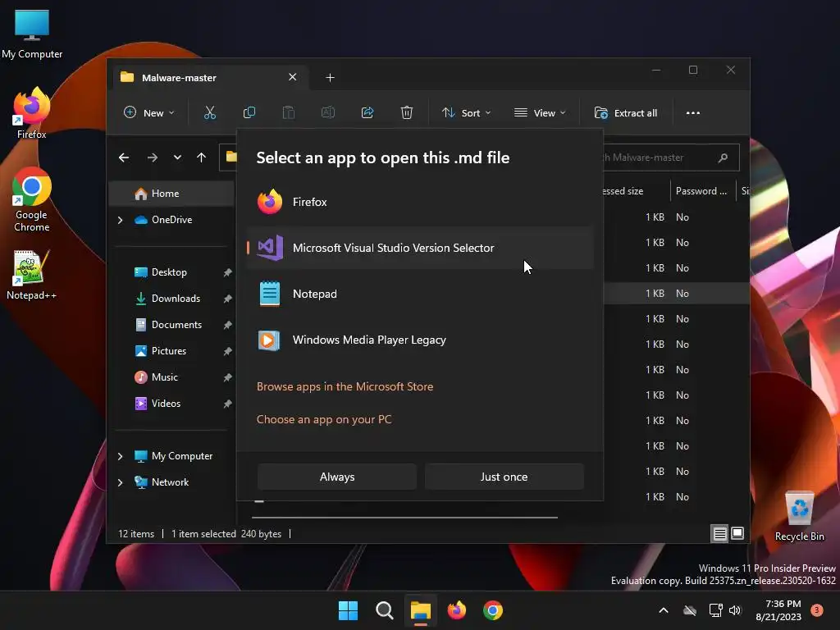Viewport: 840px width, 630px height.
Task: Show hidden tray icons chevron
Action: (x=663, y=610)
